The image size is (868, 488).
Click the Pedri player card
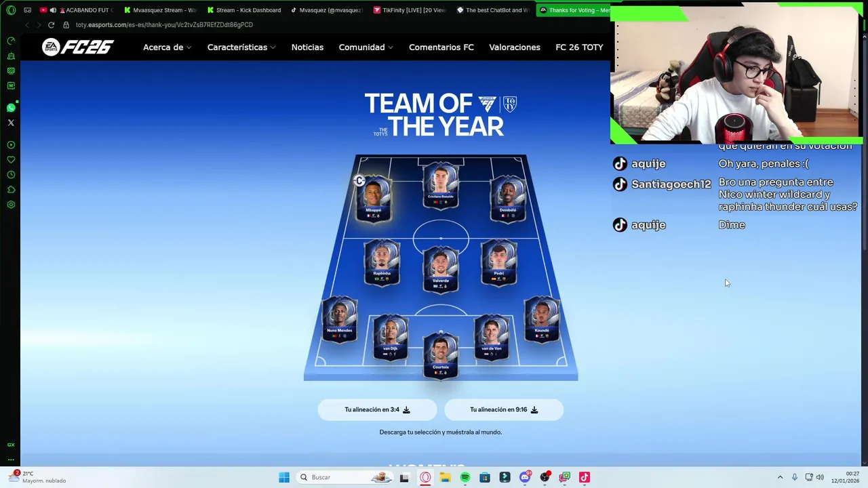coord(499,261)
